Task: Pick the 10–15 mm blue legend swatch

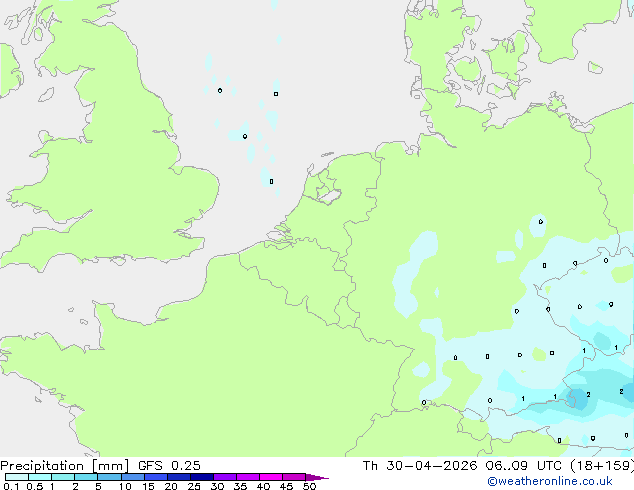Action: [x=132, y=477]
